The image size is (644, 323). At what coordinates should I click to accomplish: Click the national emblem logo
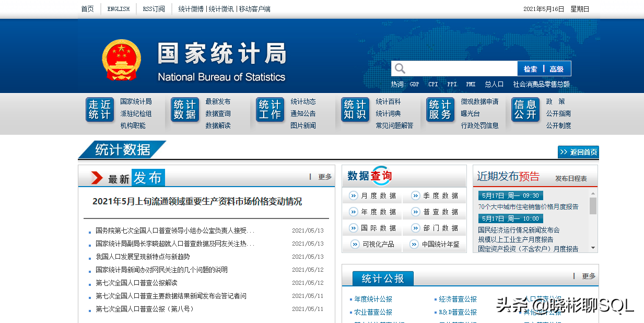coord(121,60)
